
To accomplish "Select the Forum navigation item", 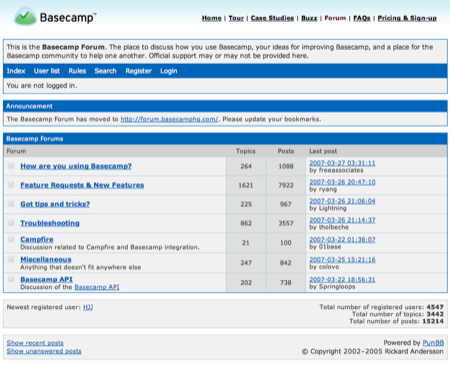I will coord(335,18).
